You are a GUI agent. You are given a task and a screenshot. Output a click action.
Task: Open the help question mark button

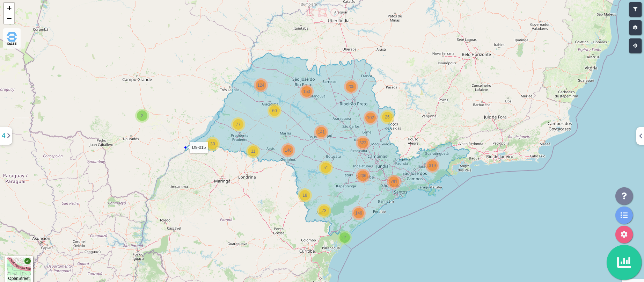click(624, 196)
